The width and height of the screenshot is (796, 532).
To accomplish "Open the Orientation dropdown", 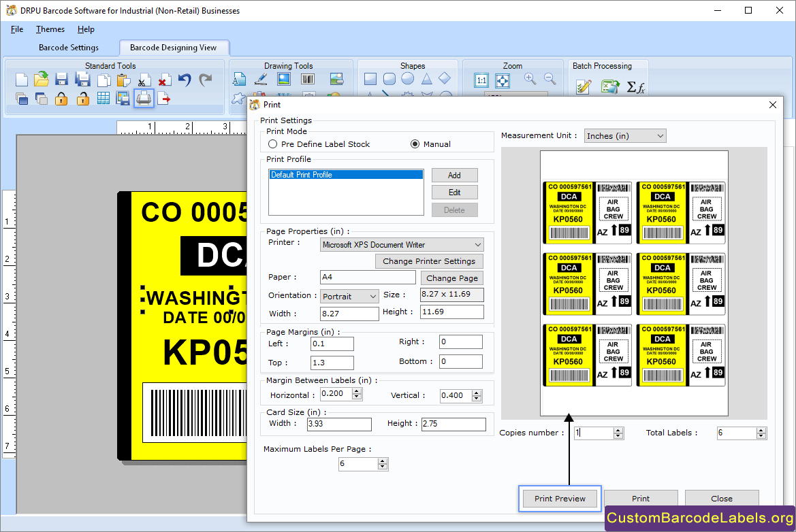I will 349,296.
